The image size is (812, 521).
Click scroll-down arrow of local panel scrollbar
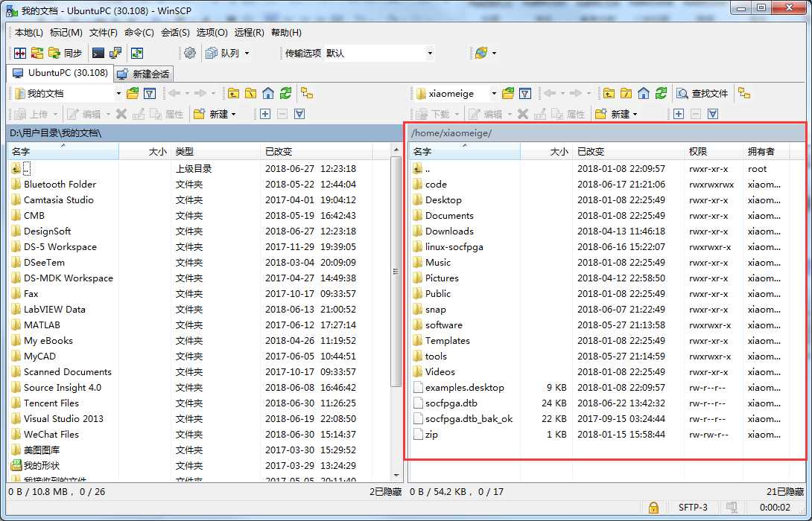pyautogui.click(x=396, y=476)
